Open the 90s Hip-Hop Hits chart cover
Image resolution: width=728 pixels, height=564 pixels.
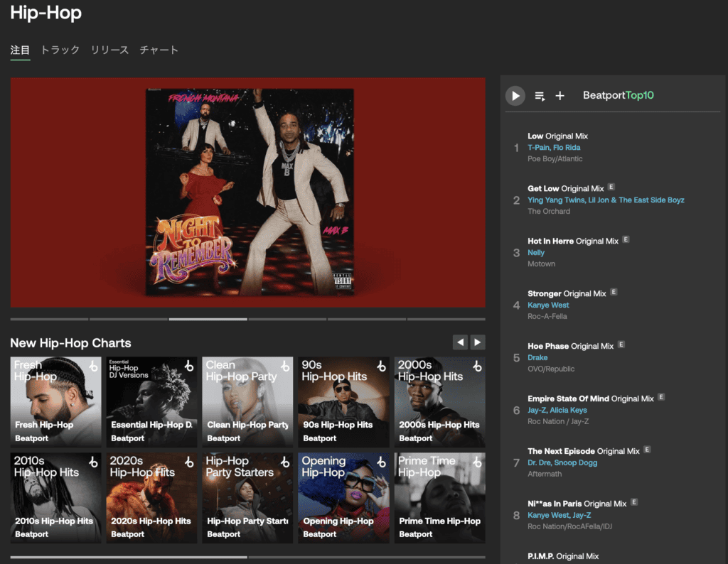click(343, 401)
